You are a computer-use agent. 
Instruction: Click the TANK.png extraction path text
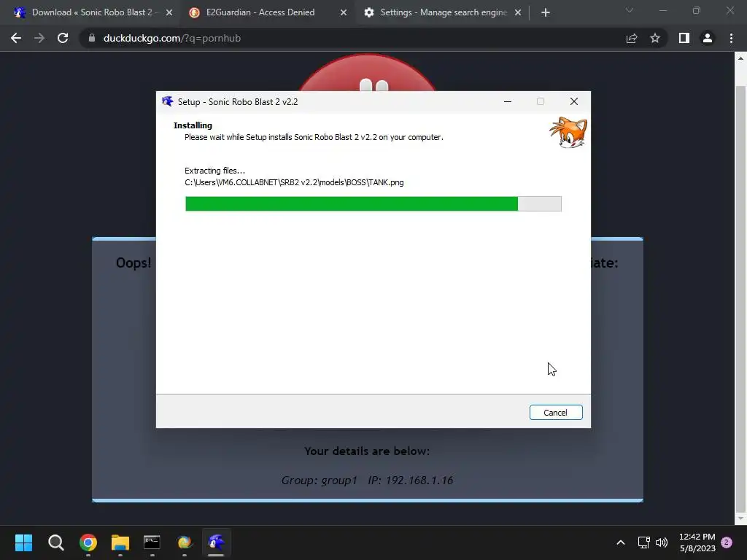294,182
